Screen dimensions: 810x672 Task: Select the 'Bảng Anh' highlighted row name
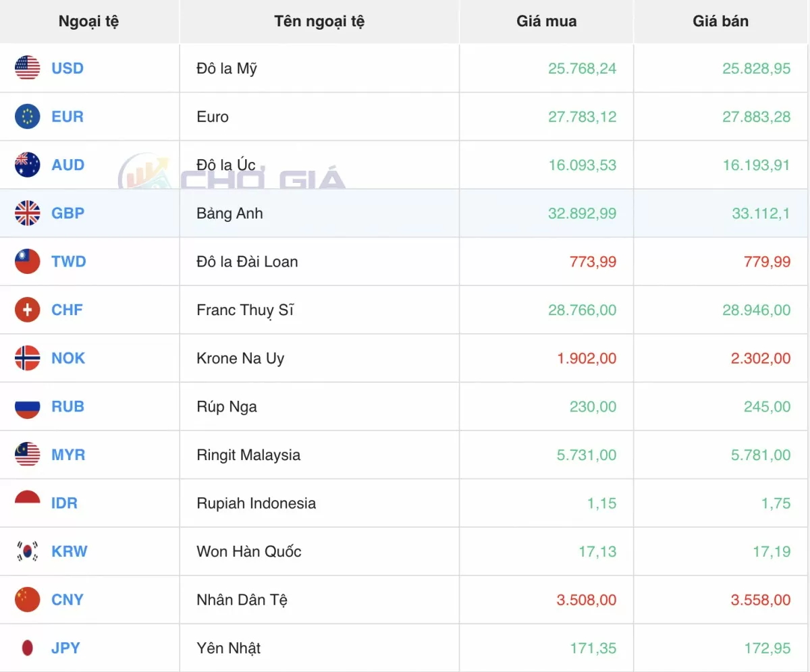tap(230, 213)
